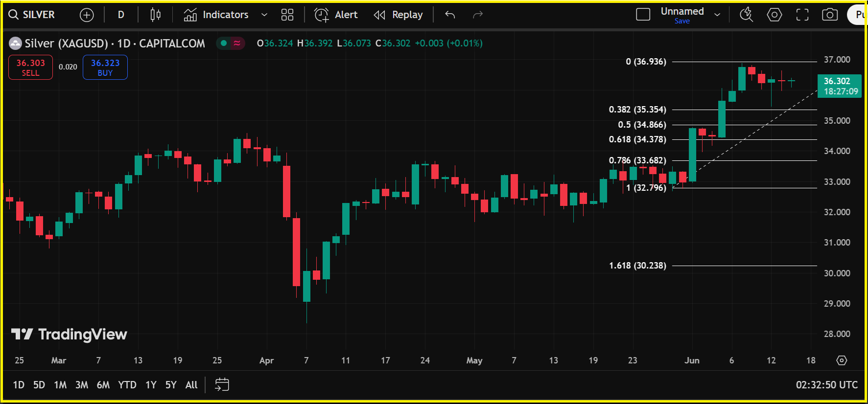The width and height of the screenshot is (868, 404).
Task: Click the undo arrow
Action: [450, 15]
